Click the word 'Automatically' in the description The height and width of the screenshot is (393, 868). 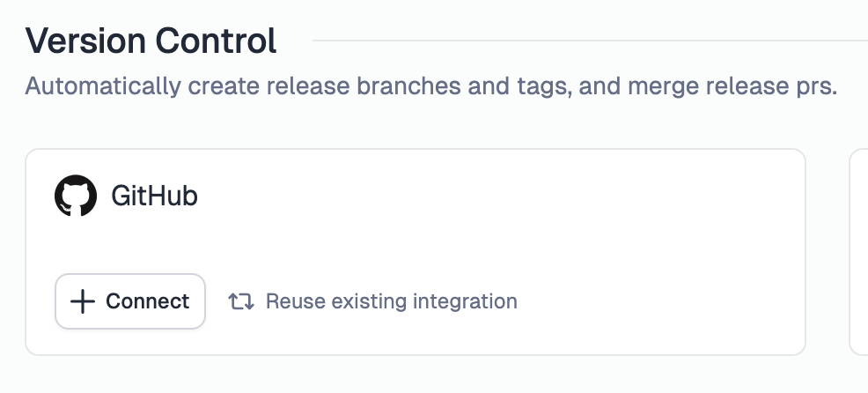point(104,86)
